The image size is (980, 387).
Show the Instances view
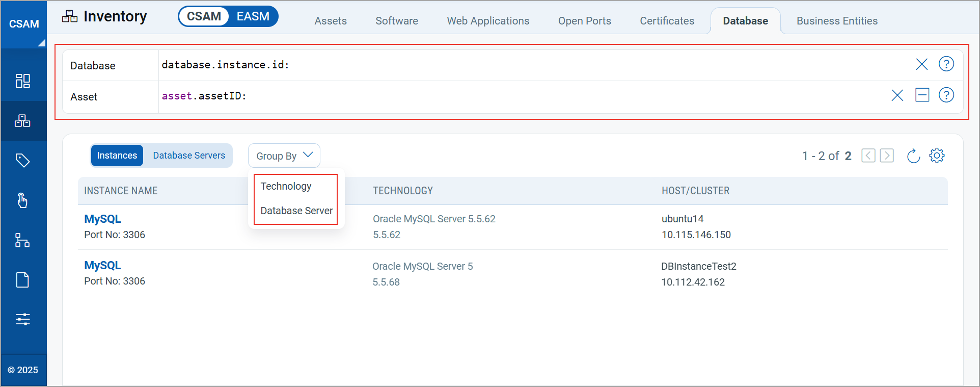click(x=117, y=156)
